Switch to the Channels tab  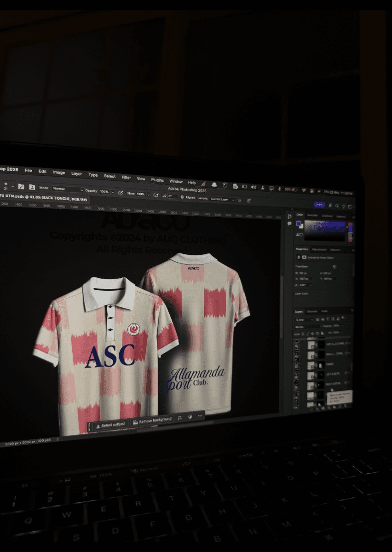(312, 311)
